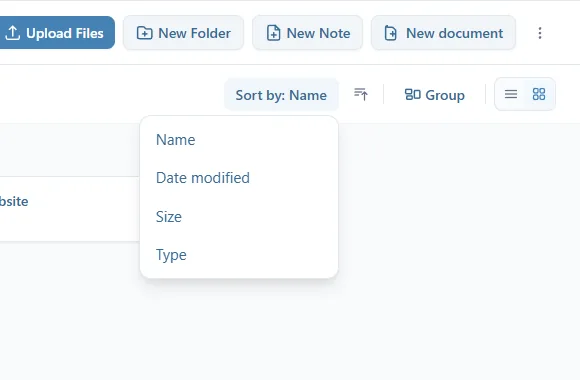The height and width of the screenshot is (380, 580).
Task: Switch to grid view
Action: point(539,94)
